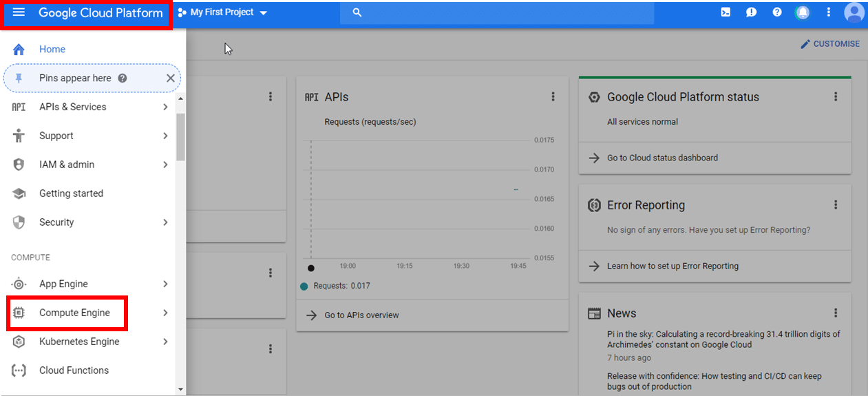Open the notifications bell

coord(803,12)
